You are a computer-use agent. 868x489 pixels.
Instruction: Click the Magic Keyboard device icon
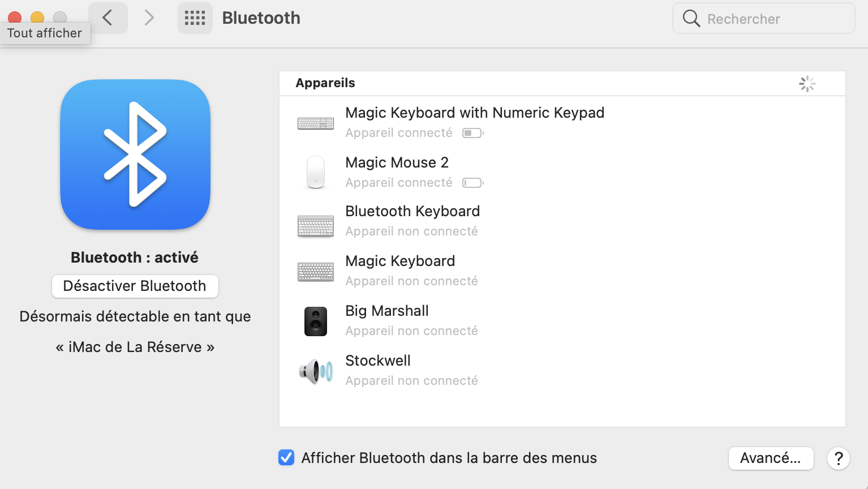click(316, 272)
